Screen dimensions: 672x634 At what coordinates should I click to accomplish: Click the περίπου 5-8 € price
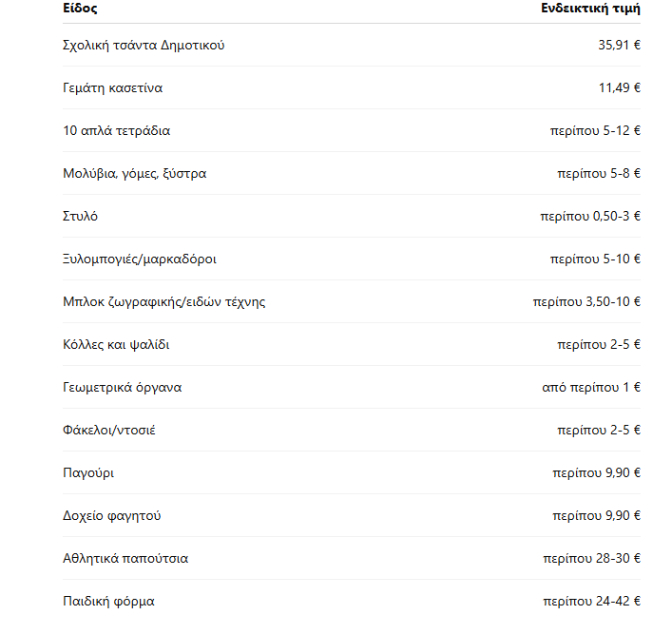pos(599,174)
